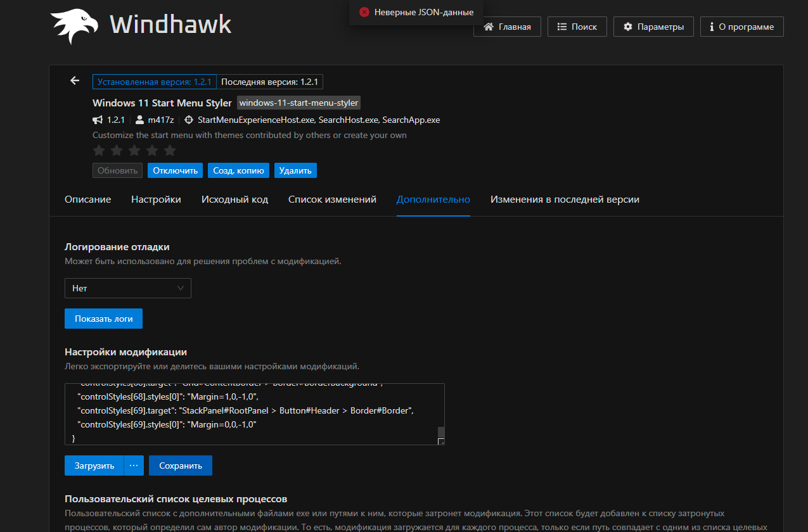The height and width of the screenshot is (532, 808).
Task: Click the Windows 11 Start Menu Styler title
Action: pyautogui.click(x=162, y=103)
